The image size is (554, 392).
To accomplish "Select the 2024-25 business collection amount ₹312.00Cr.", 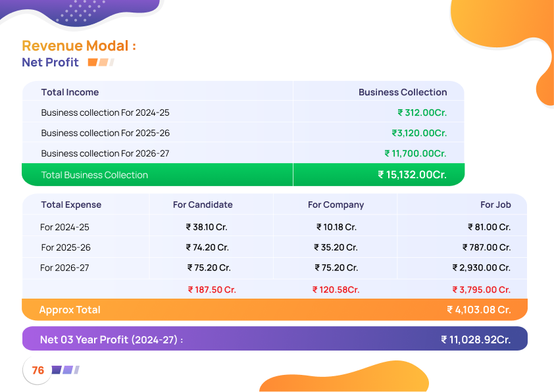I will point(422,112).
